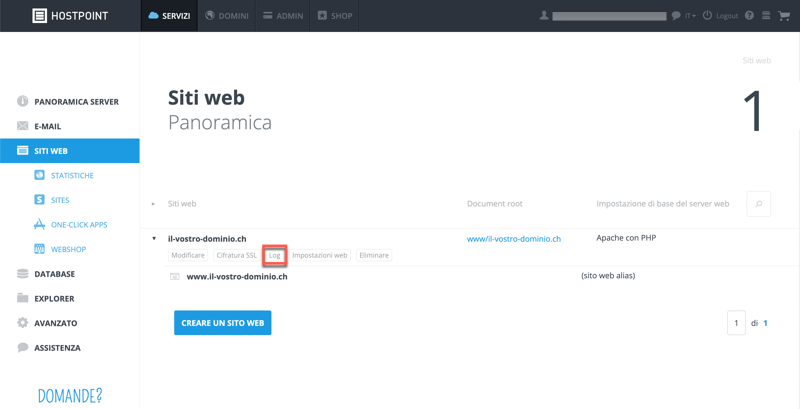Click the Assistenza speech bubble icon
800x409 pixels.
click(x=22, y=347)
